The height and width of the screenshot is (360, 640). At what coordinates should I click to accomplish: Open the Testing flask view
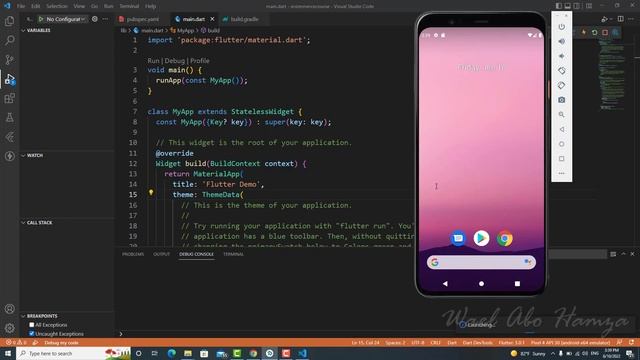[9, 118]
